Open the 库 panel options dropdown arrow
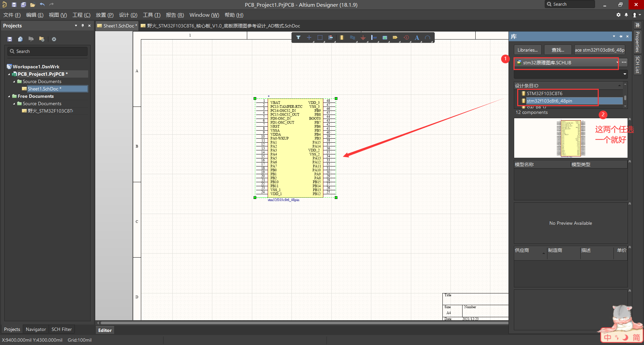The image size is (644, 345). (614, 36)
